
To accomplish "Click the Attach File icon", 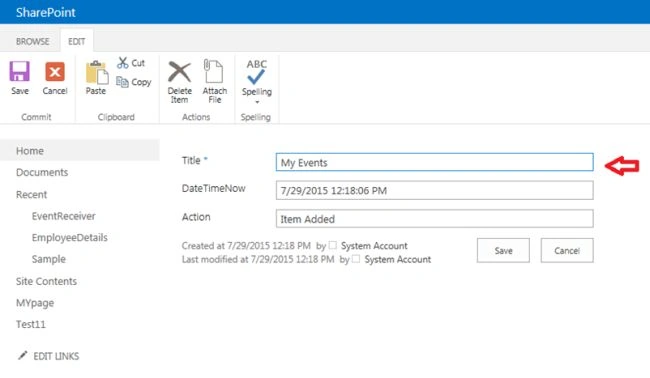I will pos(213,71).
